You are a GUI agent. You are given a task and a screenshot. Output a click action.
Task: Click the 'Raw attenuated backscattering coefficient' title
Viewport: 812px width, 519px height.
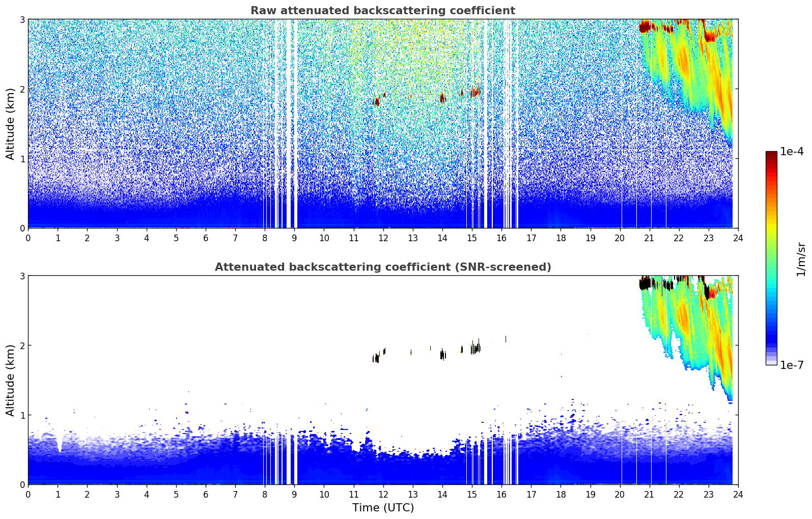[383, 11]
